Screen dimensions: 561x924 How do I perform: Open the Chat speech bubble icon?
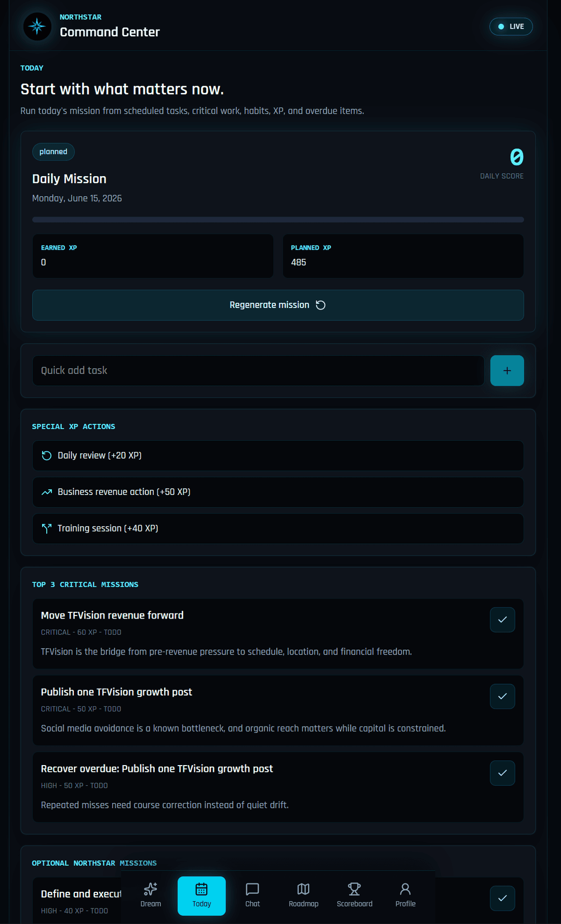(252, 889)
